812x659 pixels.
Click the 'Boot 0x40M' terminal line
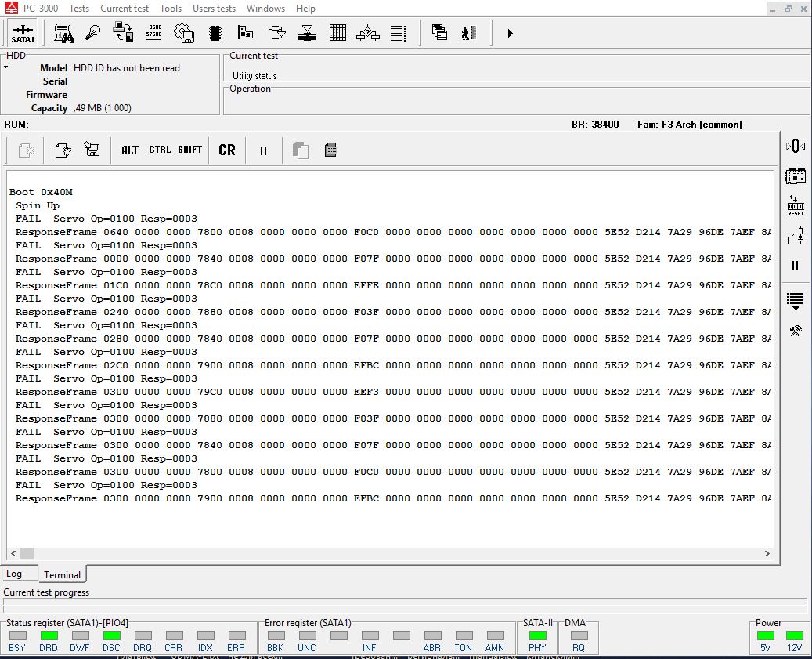click(x=41, y=192)
